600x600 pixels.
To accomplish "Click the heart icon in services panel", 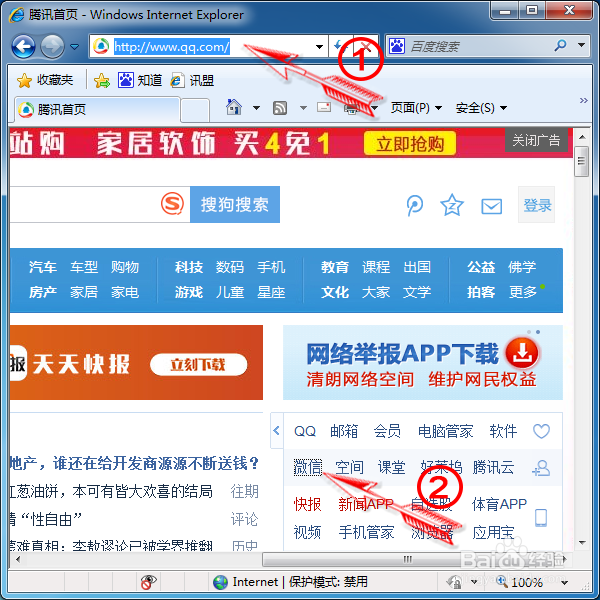I will pyautogui.click(x=541, y=431).
